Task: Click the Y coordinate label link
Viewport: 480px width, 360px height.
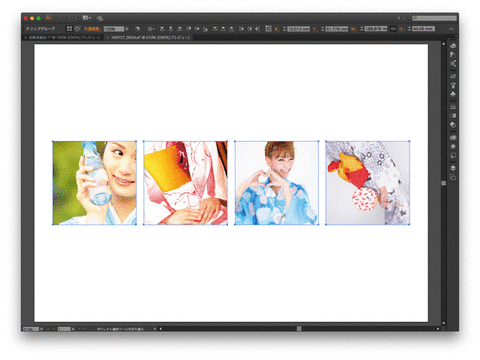Action: click(x=315, y=29)
